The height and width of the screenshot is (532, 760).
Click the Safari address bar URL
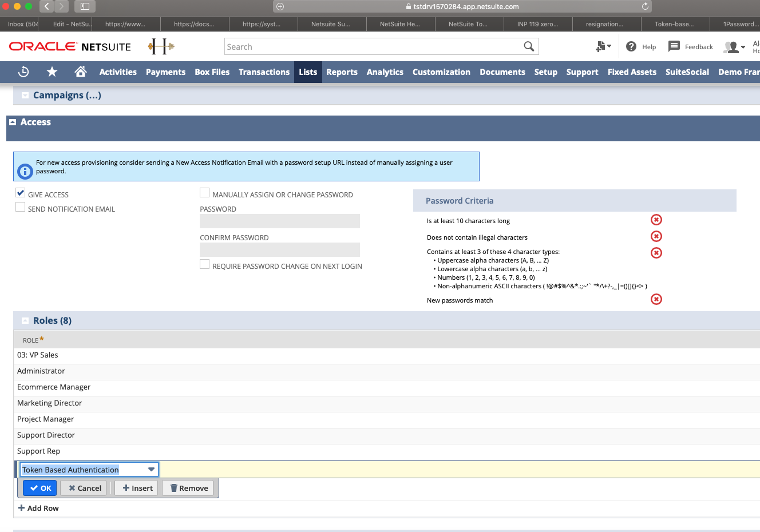pos(462,6)
